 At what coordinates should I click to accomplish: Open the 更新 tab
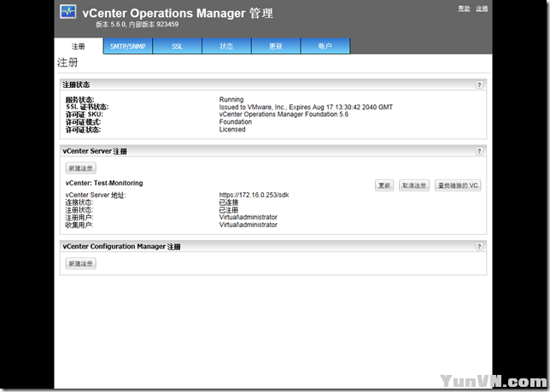click(276, 46)
